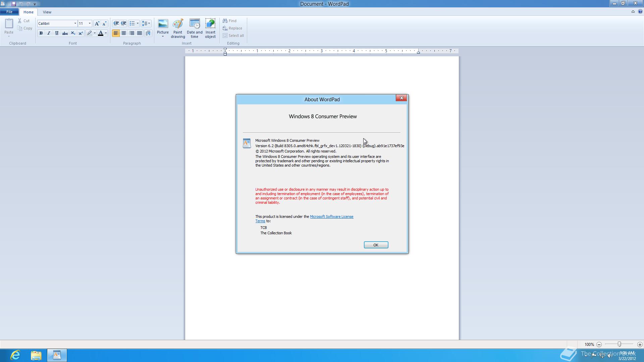Enable center text alignment

(124, 33)
